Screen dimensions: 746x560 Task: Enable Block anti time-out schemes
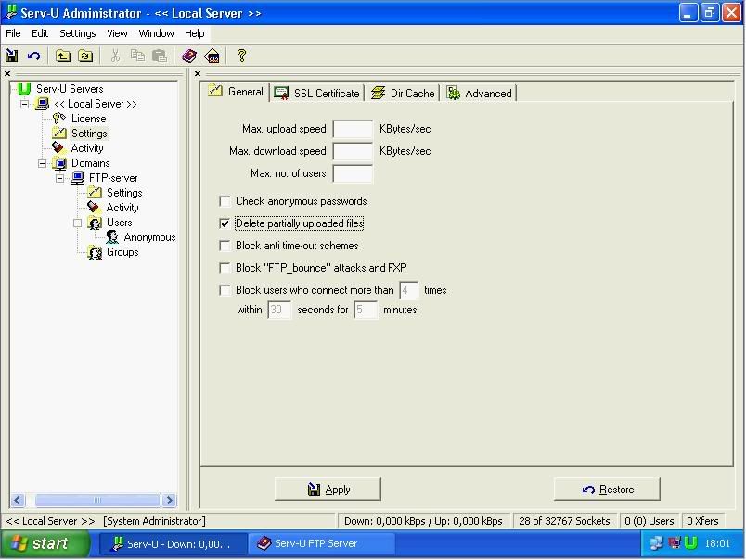225,246
